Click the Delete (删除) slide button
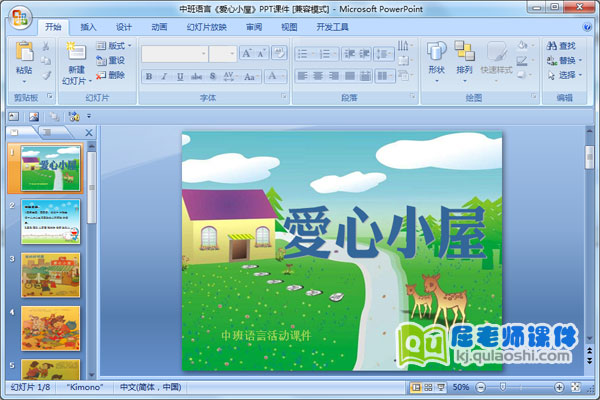The image size is (600, 400). coord(111,75)
